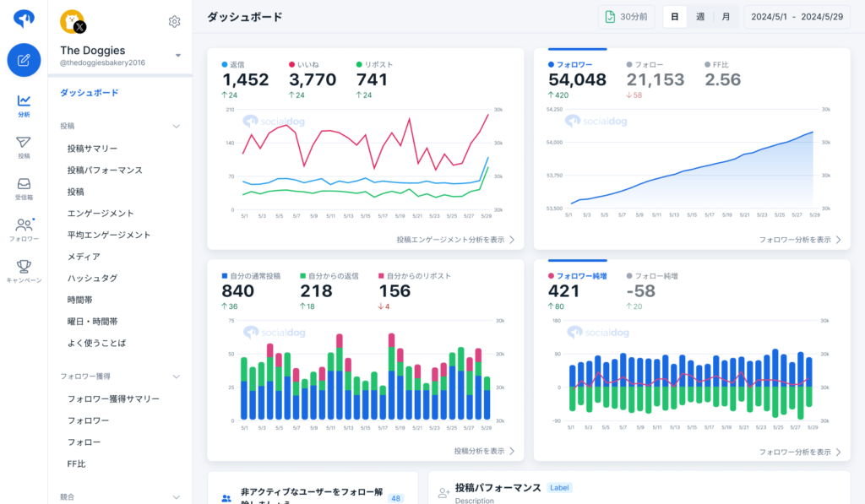This screenshot has height=504, width=865.
Task: Open account settings gear icon
Action: (x=174, y=22)
